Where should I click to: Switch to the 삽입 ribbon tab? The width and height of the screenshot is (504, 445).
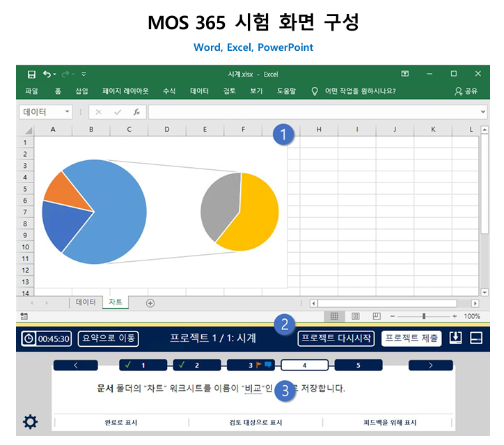(x=81, y=91)
